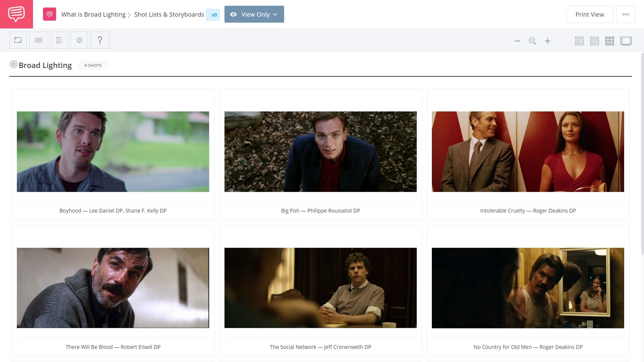The height and width of the screenshot is (362, 644).
Task: Click caption 'Boyhood — Lee Daniel DP, Shane F. Kelly DP'
Action: coord(113,211)
